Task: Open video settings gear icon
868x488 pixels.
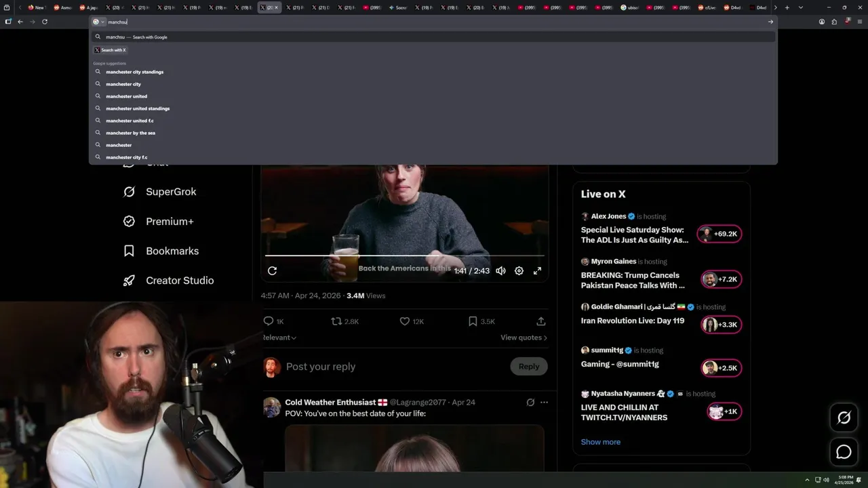Action: click(x=519, y=270)
